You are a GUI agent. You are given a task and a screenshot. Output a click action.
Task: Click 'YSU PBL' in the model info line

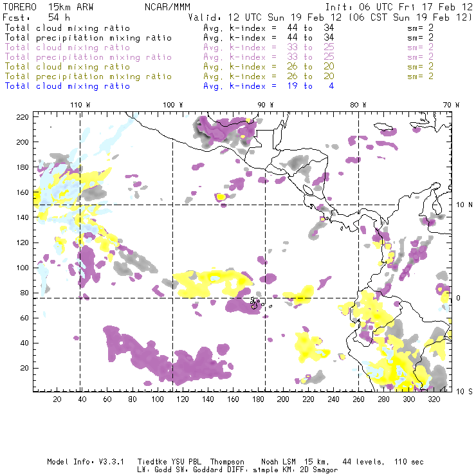186,462
